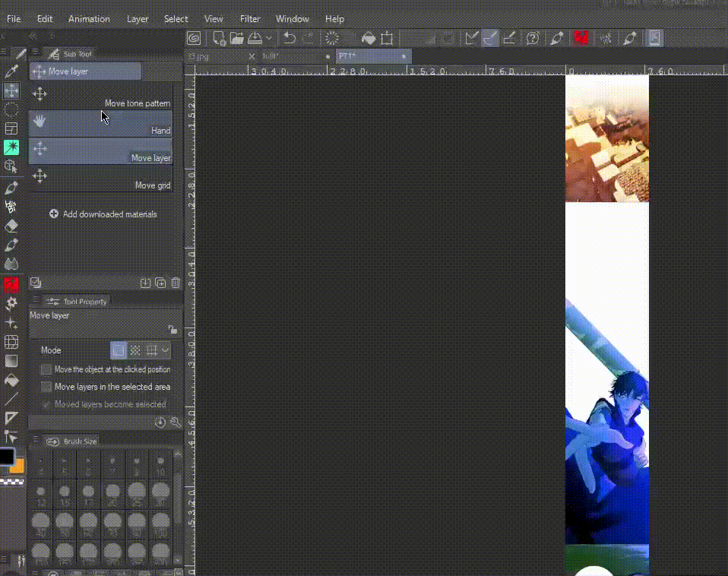Screen dimensions: 728x576
Task: Duplicate the current sub tool
Action: tap(160, 283)
